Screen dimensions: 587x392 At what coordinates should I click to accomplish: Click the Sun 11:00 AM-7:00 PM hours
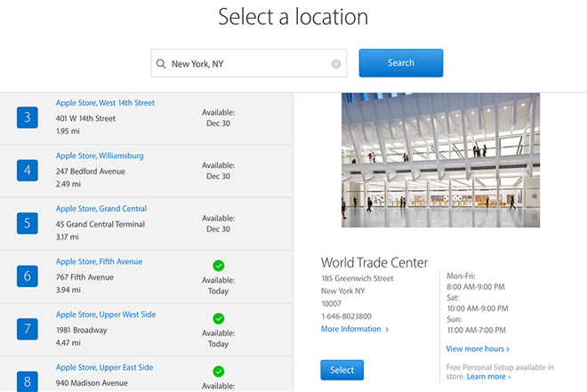[x=476, y=324]
